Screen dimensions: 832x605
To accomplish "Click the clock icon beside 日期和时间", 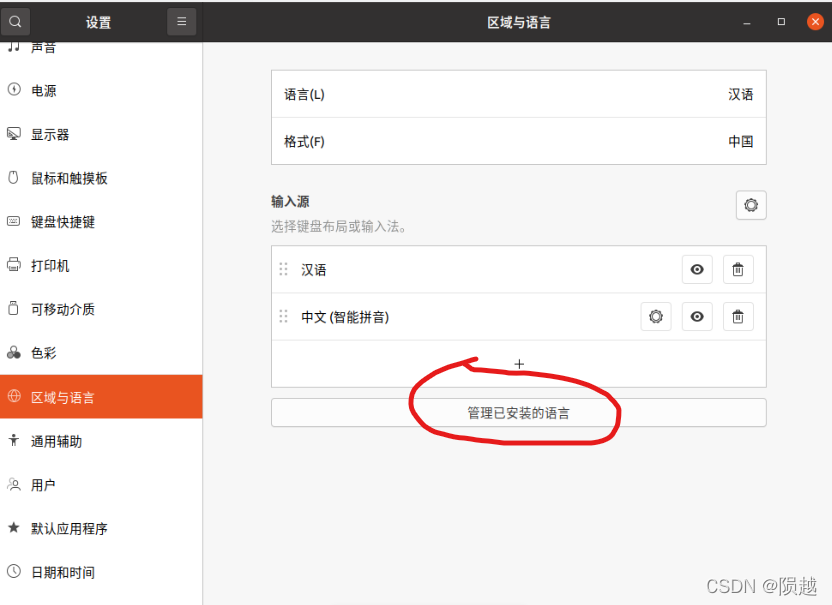I will point(14,571).
